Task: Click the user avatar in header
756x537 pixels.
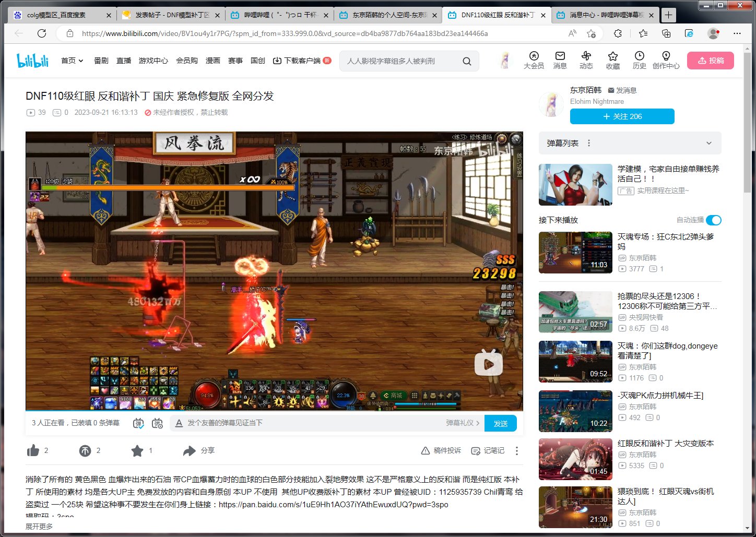Action: pos(505,61)
